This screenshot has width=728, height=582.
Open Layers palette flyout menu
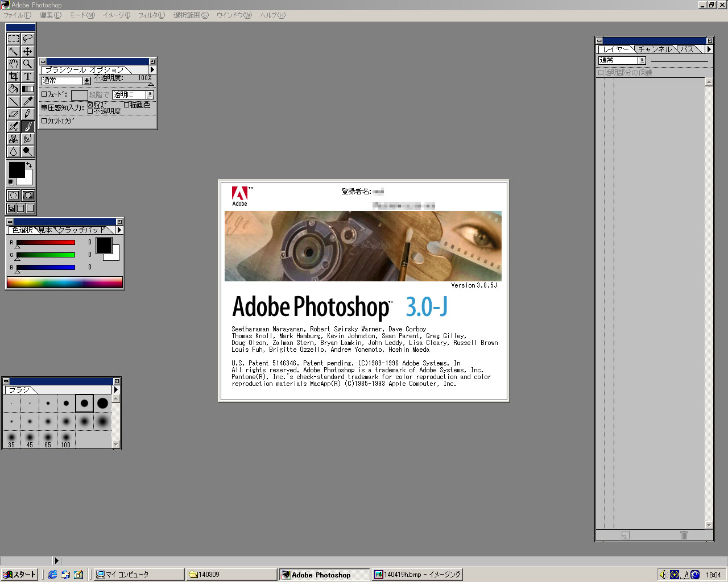709,49
